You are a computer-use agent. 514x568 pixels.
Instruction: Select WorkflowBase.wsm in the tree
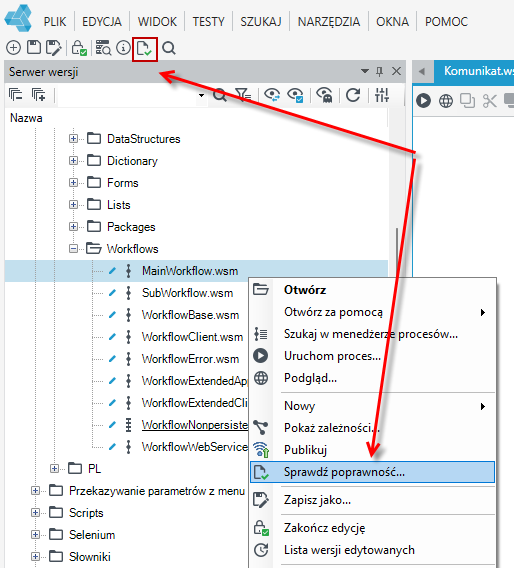pos(190,315)
